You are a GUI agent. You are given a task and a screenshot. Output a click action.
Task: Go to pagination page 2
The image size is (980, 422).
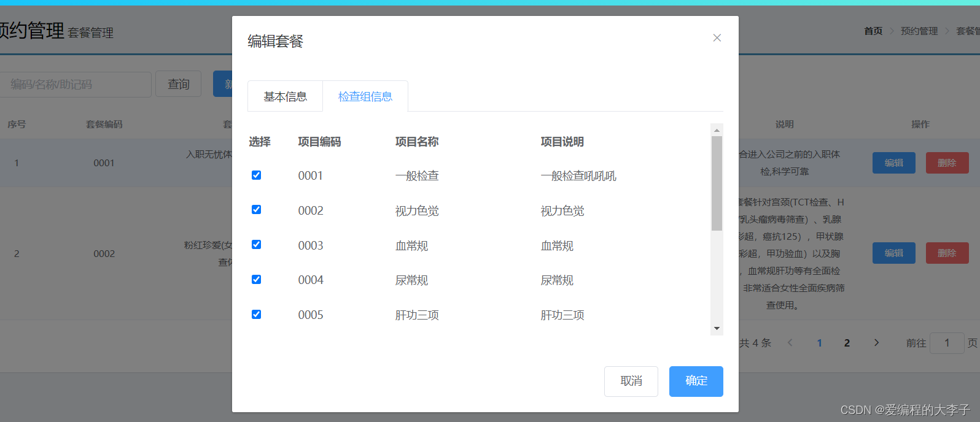[847, 343]
